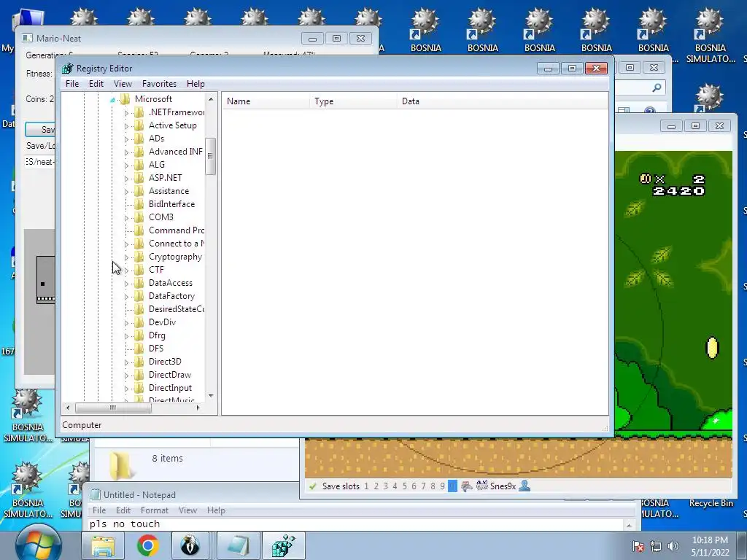Click the folder icon beside DevDiv
Image resolution: width=747 pixels, height=560 pixels.
pos(139,322)
